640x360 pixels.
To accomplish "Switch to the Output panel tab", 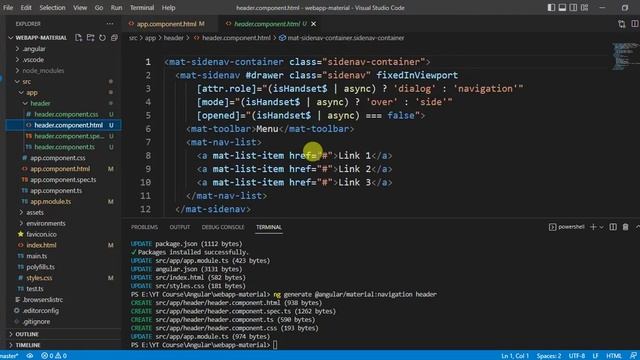I will [x=180, y=227].
